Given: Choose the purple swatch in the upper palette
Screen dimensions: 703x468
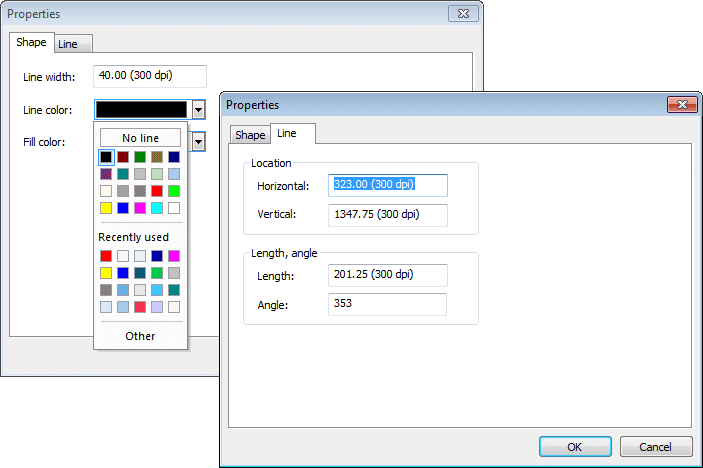Looking at the screenshot, I should (x=106, y=174).
